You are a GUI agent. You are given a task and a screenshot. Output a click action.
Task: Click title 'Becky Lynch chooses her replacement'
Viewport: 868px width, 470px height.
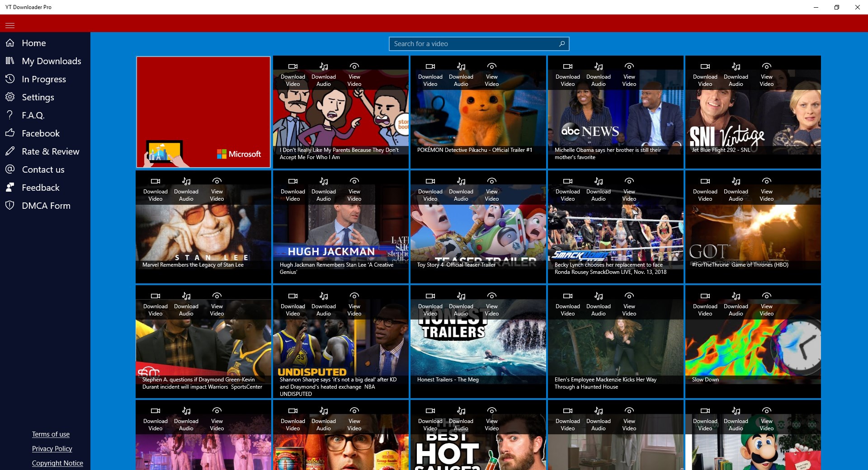coord(610,268)
